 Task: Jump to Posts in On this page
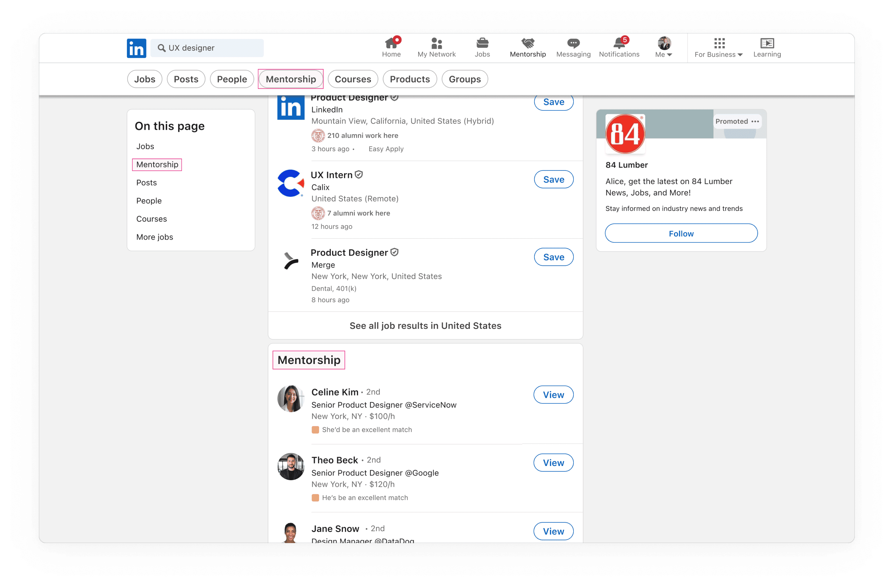(x=147, y=183)
